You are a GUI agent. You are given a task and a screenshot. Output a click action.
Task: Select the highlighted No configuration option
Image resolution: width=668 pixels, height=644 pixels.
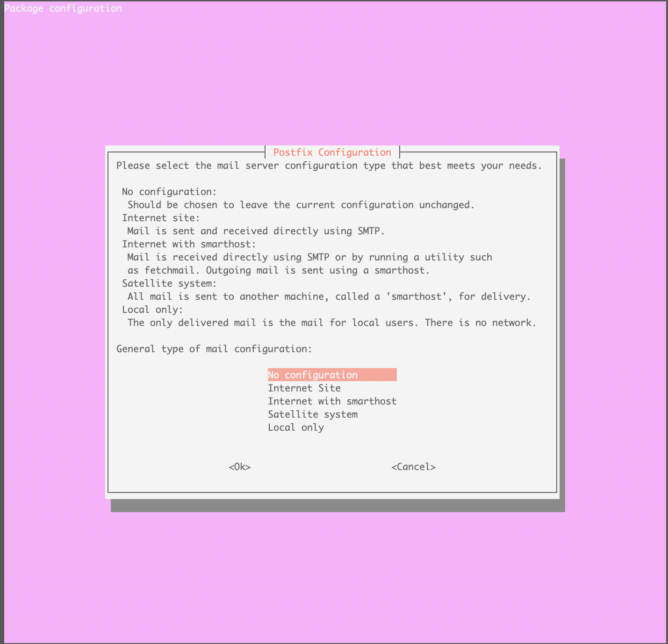332,375
